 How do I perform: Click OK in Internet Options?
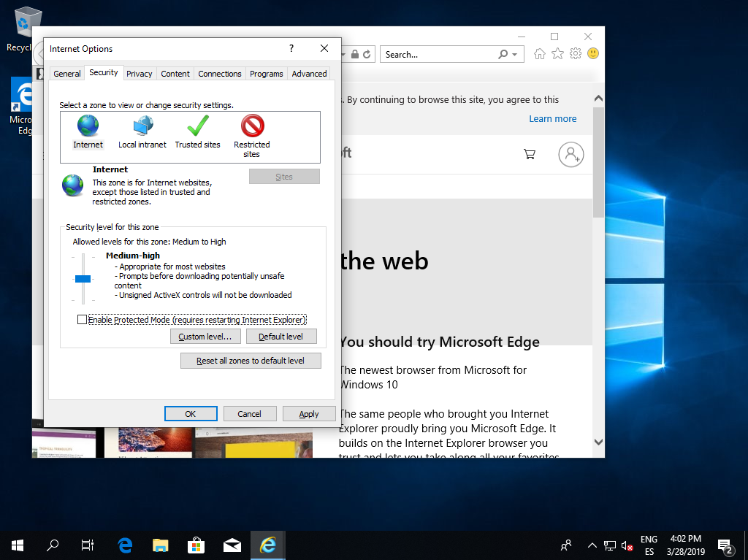pyautogui.click(x=191, y=413)
